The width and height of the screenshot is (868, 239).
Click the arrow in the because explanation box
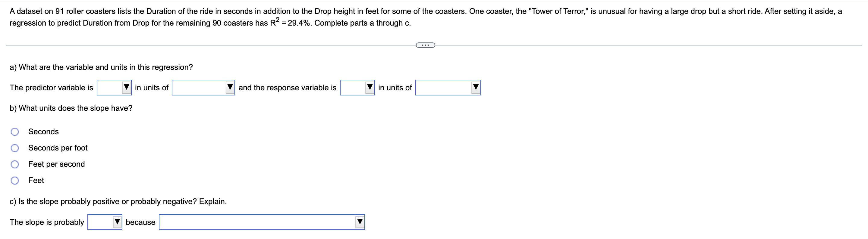[359, 222]
